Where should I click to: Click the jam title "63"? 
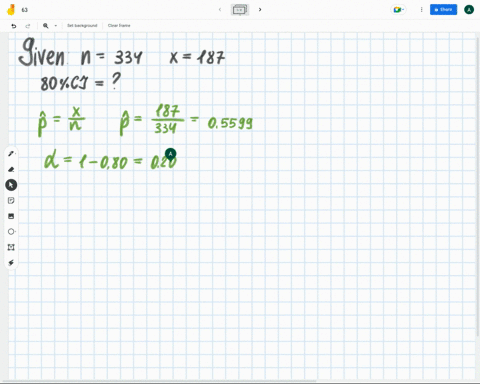click(25, 10)
